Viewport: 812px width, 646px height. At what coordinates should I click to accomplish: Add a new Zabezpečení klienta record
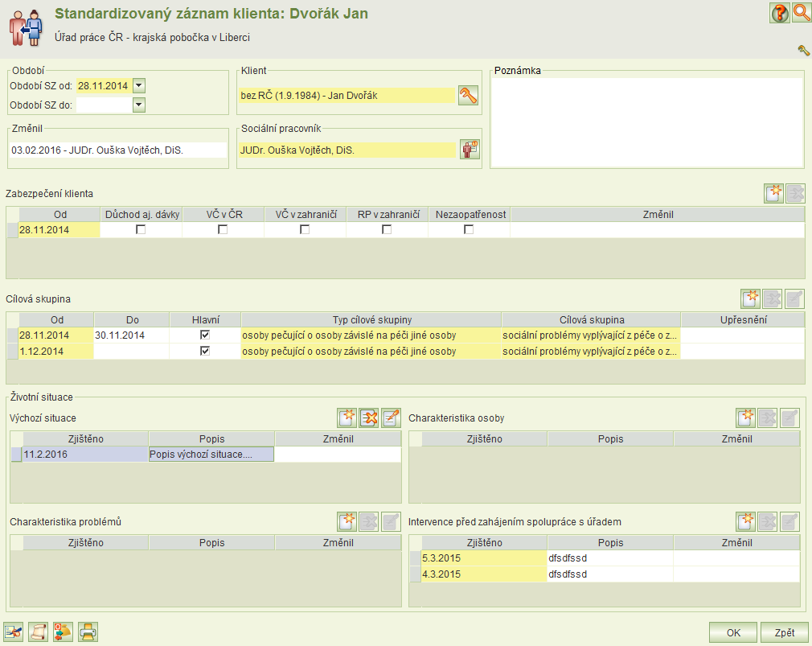click(x=773, y=193)
